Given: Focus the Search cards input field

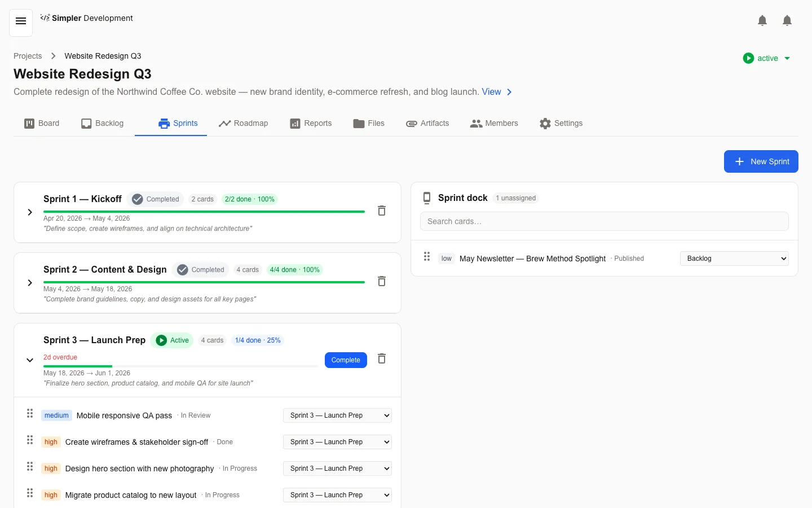Looking at the screenshot, I should 604,221.
